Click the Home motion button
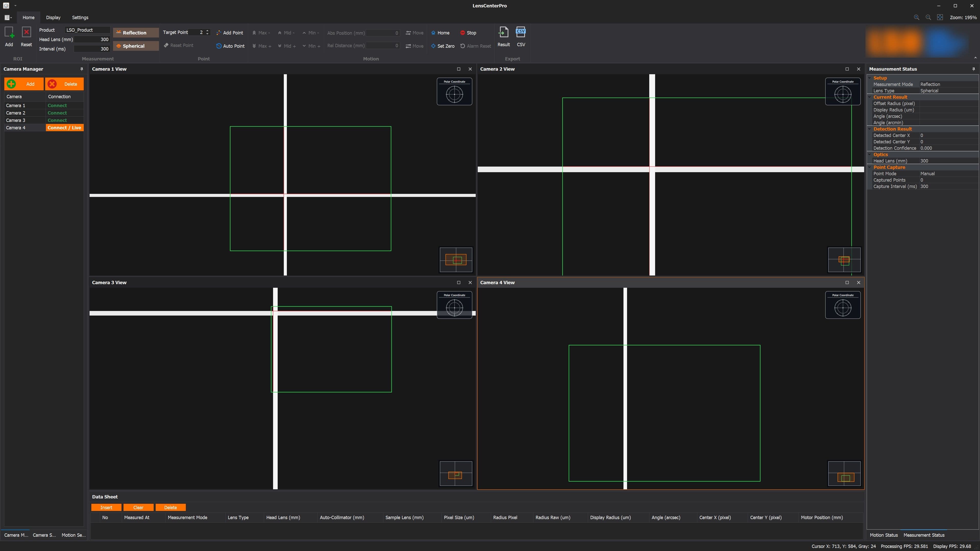 [440, 33]
